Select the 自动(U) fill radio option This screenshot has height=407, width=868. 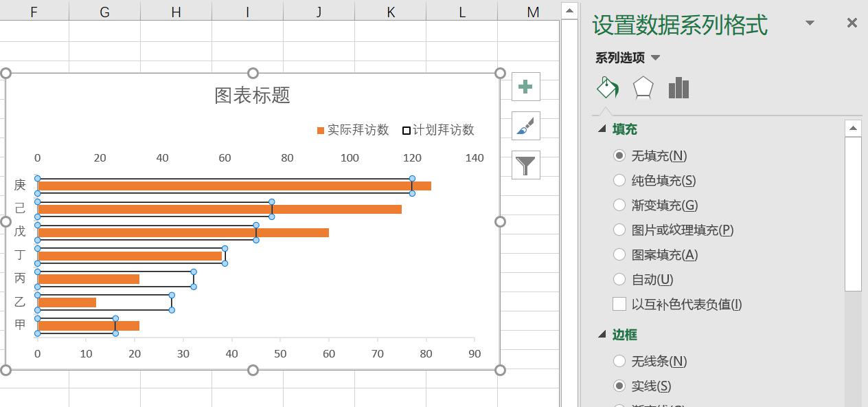tap(619, 280)
